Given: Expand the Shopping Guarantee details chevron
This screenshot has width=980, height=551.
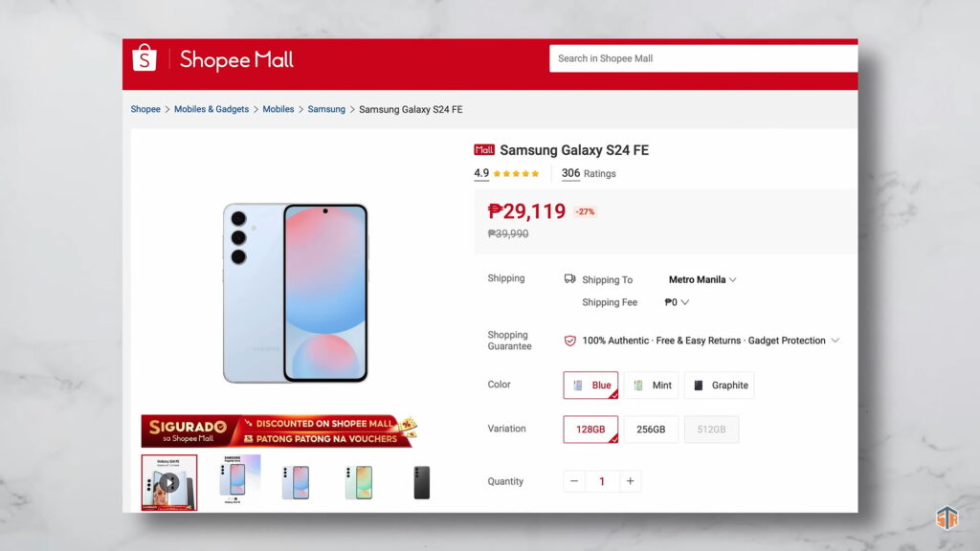Looking at the screenshot, I should tap(835, 341).
